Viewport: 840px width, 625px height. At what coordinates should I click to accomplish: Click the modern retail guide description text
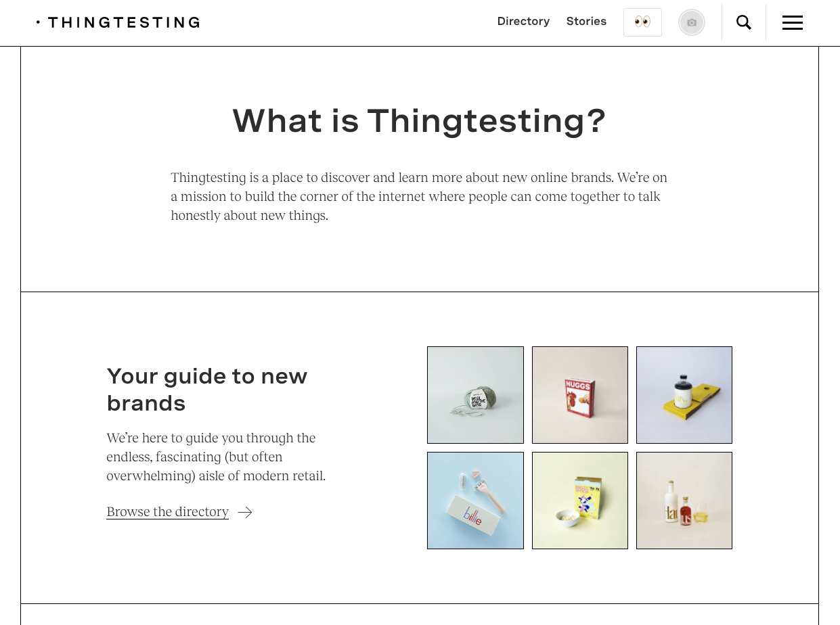coord(216,457)
